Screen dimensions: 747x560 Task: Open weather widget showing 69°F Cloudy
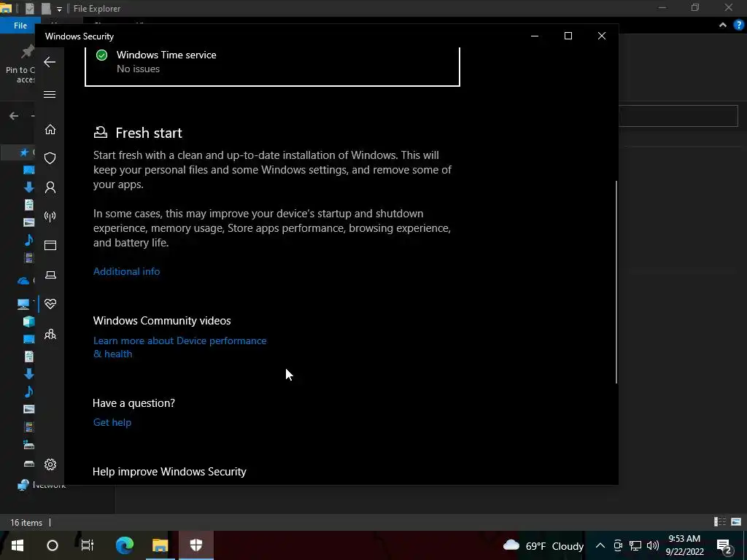(543, 545)
